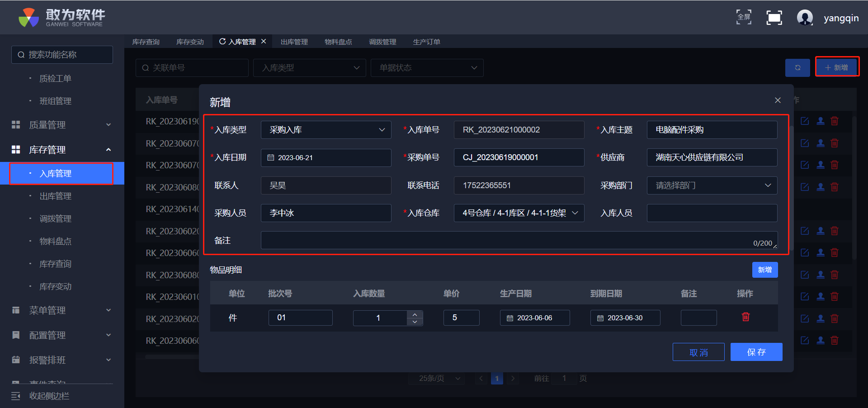The image size is (868, 408).
Task: Add an item row with 物品明细 新增 button
Action: click(x=765, y=270)
